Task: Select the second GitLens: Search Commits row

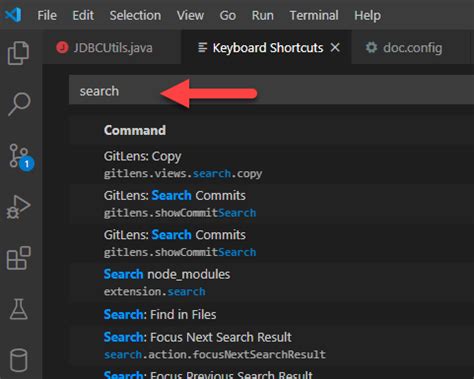Action: point(271,243)
